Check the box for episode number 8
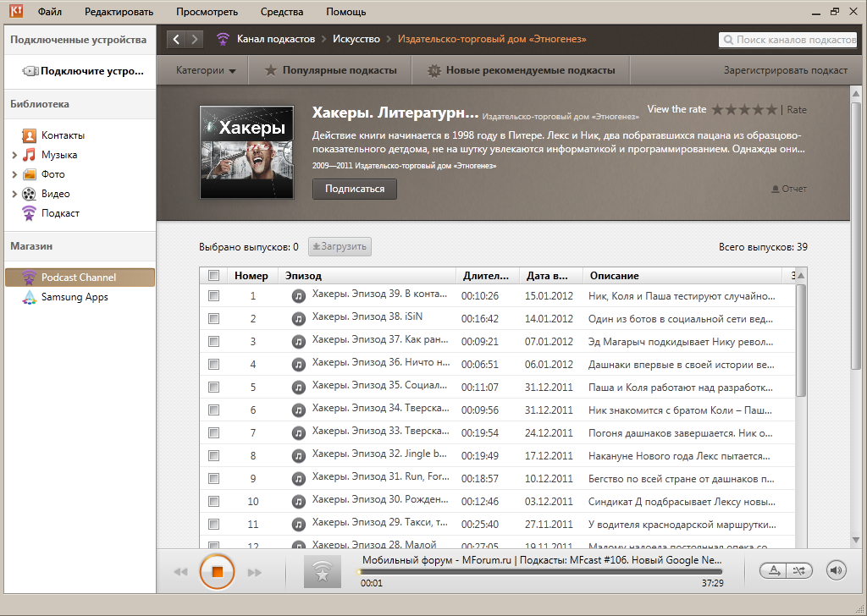Image resolution: width=867 pixels, height=616 pixels. (x=213, y=456)
